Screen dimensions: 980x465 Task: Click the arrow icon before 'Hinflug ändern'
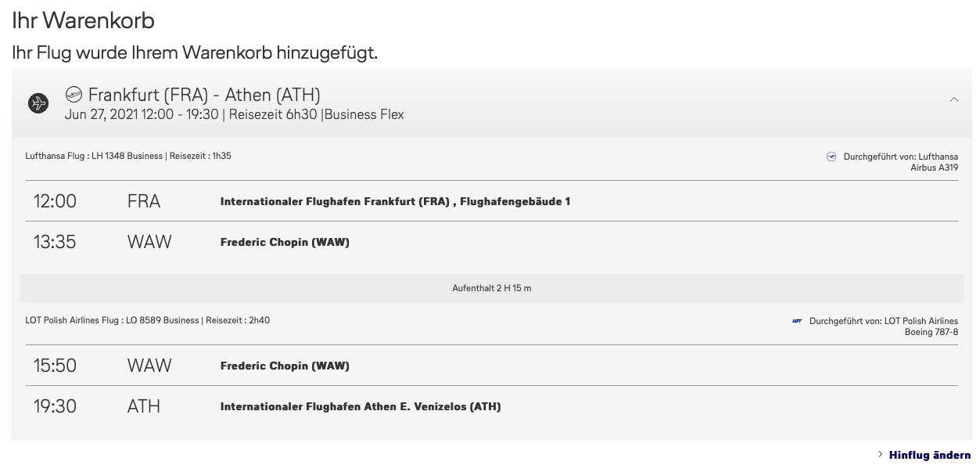pyautogui.click(x=881, y=454)
